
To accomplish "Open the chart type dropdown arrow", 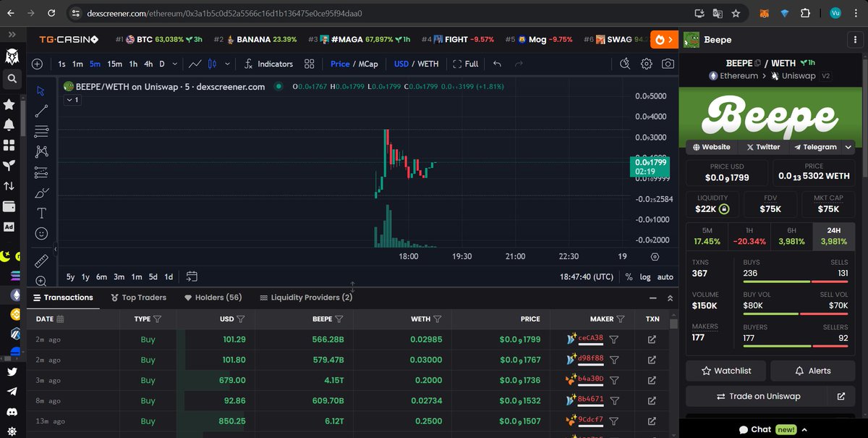I will pos(228,64).
